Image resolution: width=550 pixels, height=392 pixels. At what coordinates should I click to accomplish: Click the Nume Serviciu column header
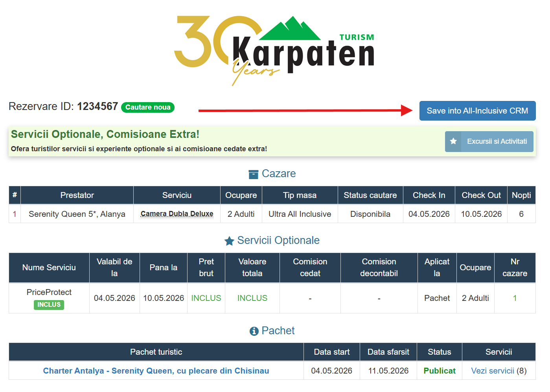click(x=49, y=267)
